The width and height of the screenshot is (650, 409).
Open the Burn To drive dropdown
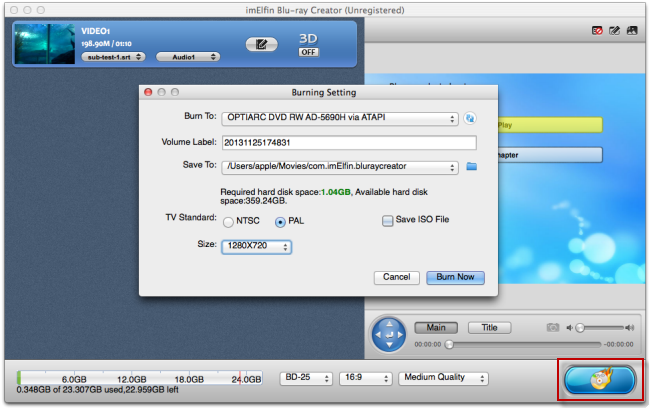pyautogui.click(x=340, y=119)
